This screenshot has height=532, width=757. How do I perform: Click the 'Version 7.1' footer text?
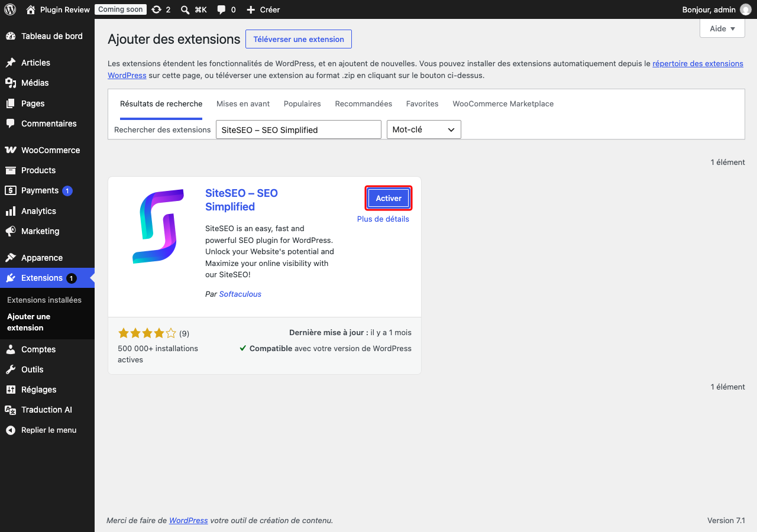pyautogui.click(x=726, y=520)
